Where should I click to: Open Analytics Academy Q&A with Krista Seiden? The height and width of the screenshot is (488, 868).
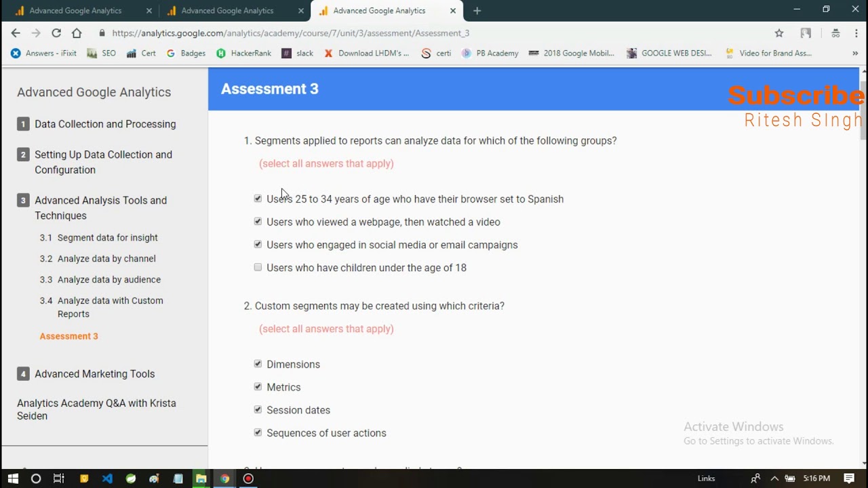tap(96, 409)
